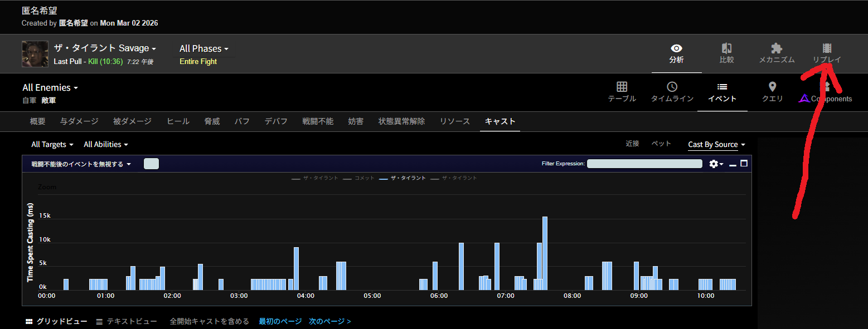Viewport: 868px width, 329px height.
Task: Expand the Cast By Source dropdown
Action: pos(716,144)
